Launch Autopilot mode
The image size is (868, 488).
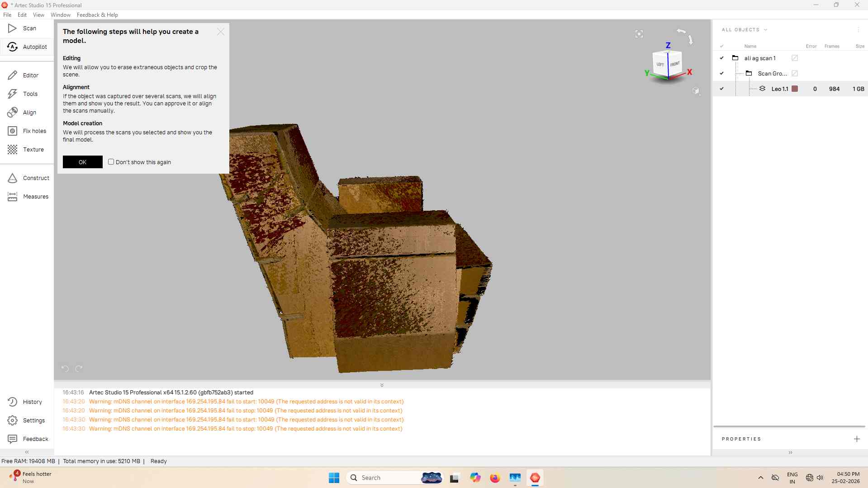(27, 47)
